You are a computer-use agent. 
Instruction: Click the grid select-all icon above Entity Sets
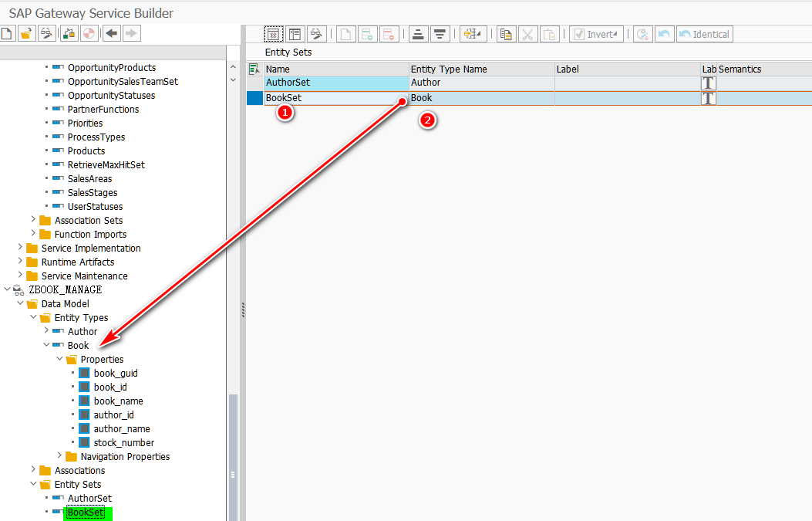coord(274,35)
